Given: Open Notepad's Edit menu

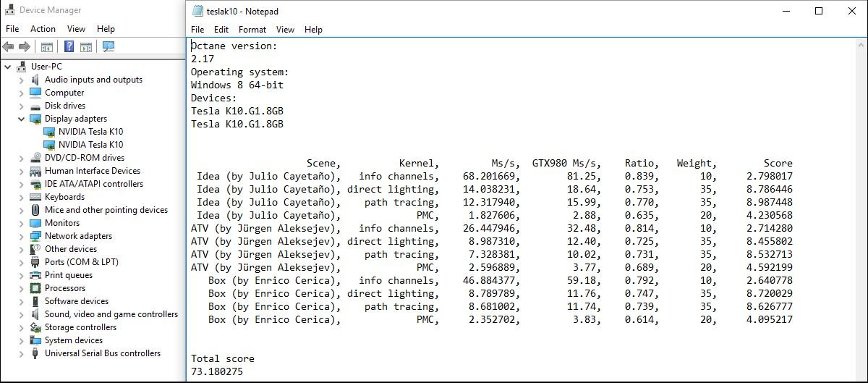Looking at the screenshot, I should (x=221, y=30).
